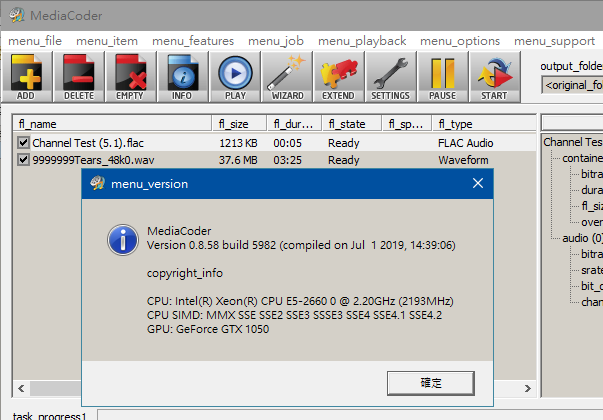
Task: Open the menu_job menu
Action: point(276,41)
